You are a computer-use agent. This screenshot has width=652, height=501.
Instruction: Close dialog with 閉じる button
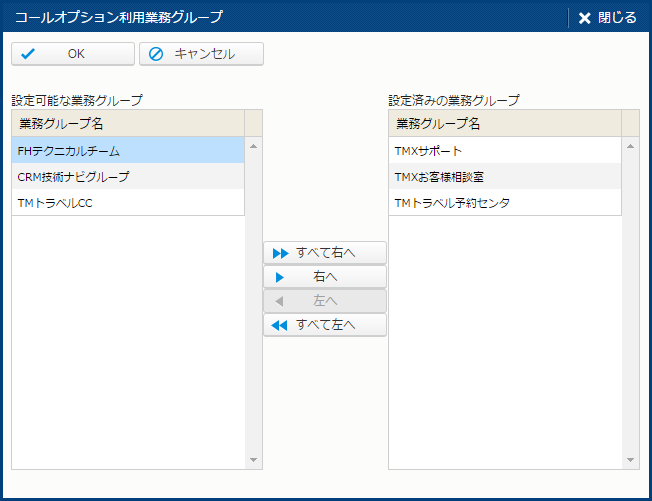[607, 17]
